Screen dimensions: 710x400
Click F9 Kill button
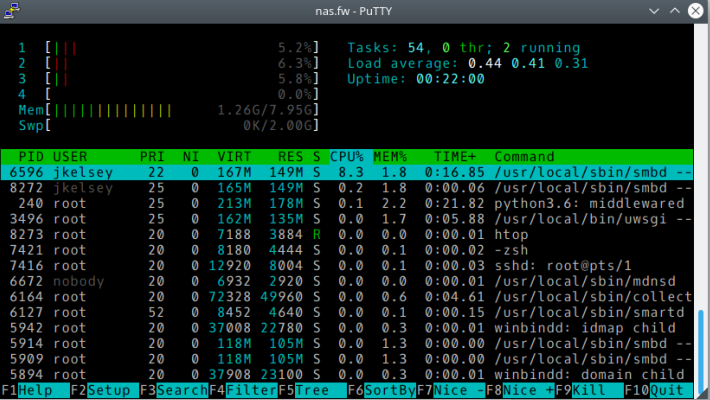coord(590,390)
